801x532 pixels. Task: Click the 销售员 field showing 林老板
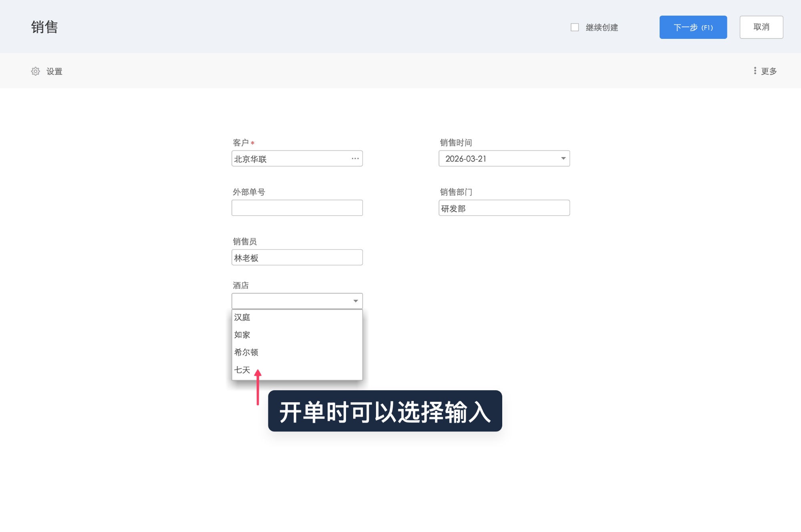(296, 257)
